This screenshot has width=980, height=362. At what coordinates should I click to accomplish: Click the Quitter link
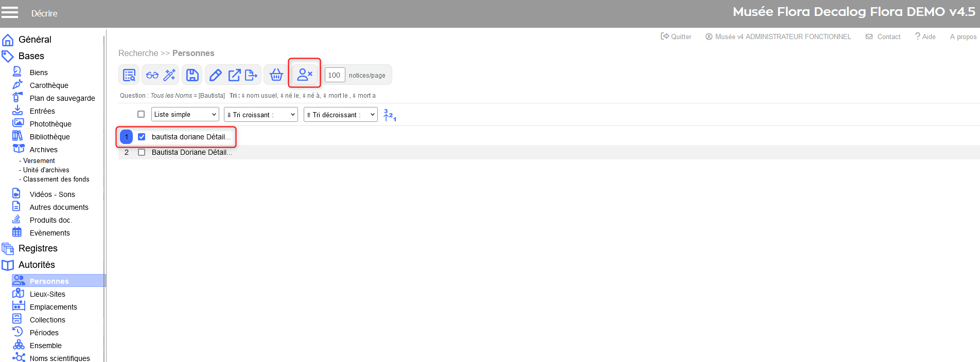pyautogui.click(x=676, y=37)
